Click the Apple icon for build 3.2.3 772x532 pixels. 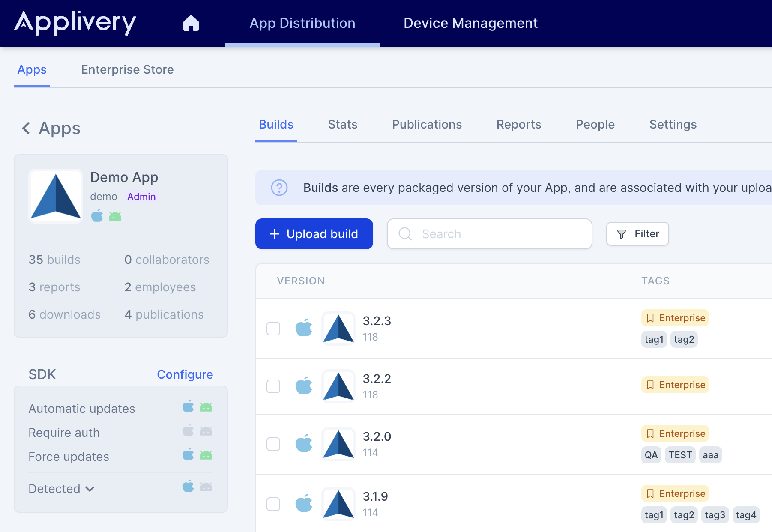coord(304,328)
